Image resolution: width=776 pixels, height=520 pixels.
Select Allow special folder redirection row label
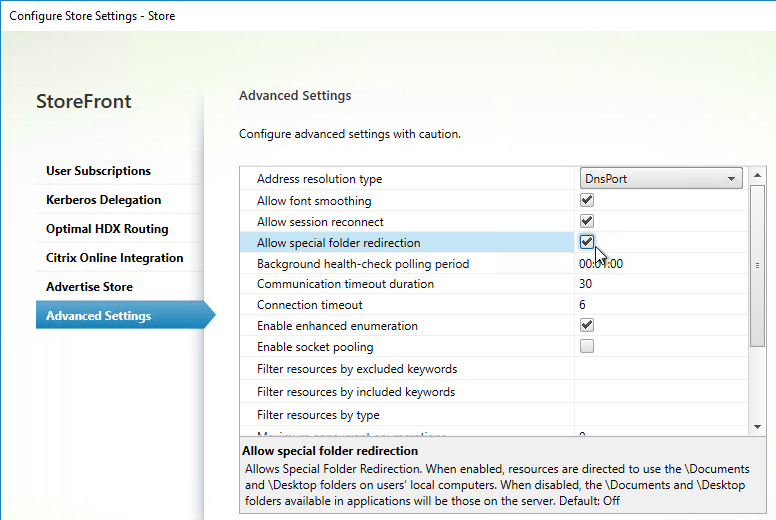point(339,243)
